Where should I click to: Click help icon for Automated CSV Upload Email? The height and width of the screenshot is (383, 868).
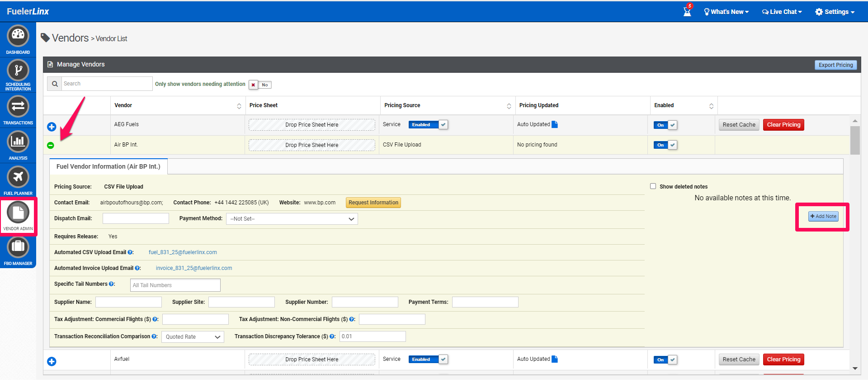(x=130, y=252)
